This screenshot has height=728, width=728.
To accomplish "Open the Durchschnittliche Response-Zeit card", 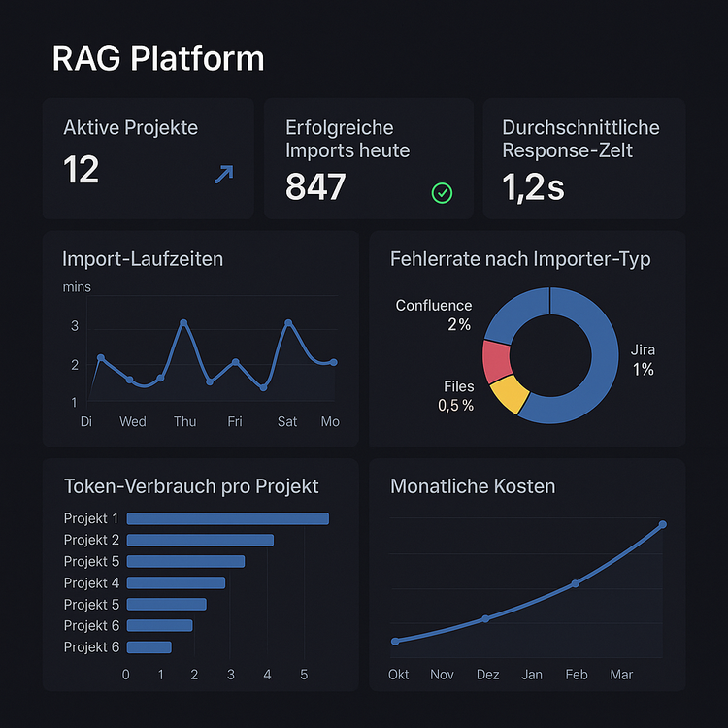I will pos(584,158).
